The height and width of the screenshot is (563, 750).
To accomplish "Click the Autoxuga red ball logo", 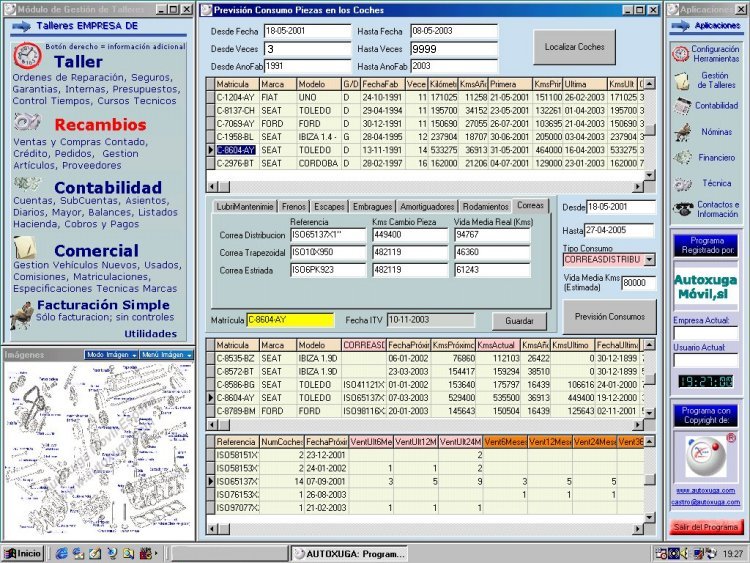I will pos(706,456).
